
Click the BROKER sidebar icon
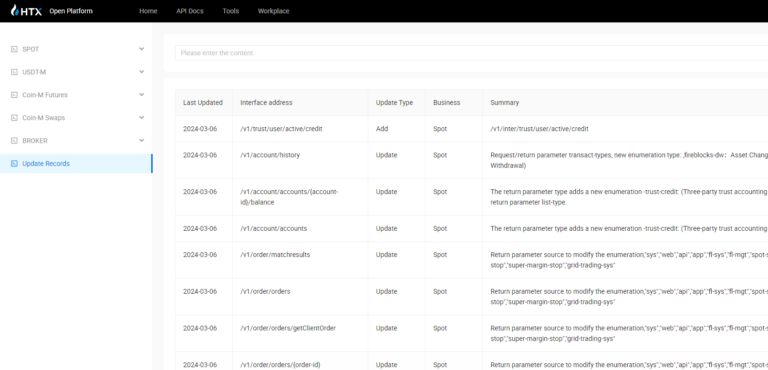click(14, 141)
